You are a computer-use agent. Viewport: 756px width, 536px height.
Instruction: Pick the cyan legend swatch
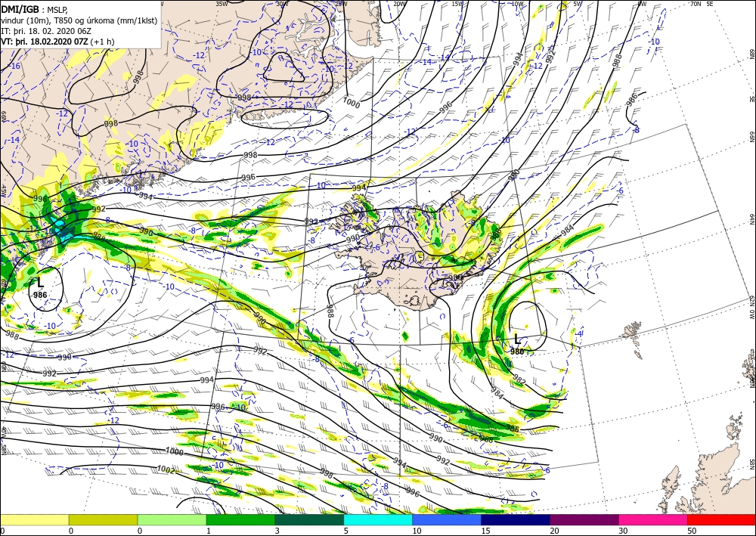tap(379, 519)
